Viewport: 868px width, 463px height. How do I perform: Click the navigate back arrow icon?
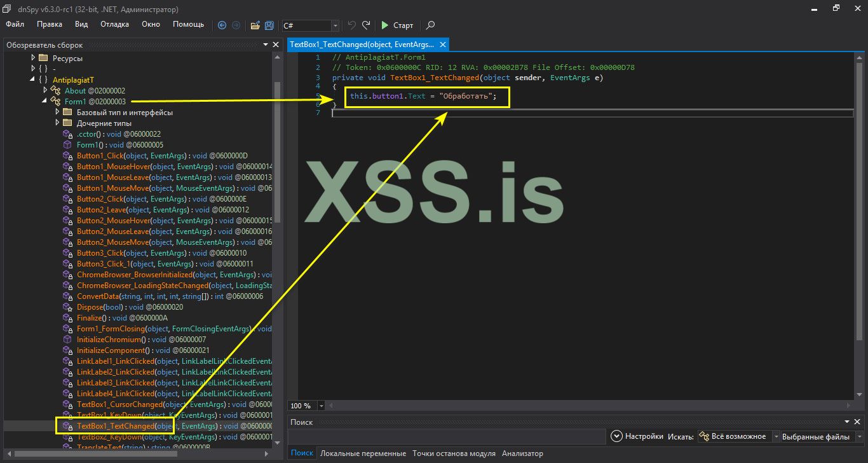222,25
